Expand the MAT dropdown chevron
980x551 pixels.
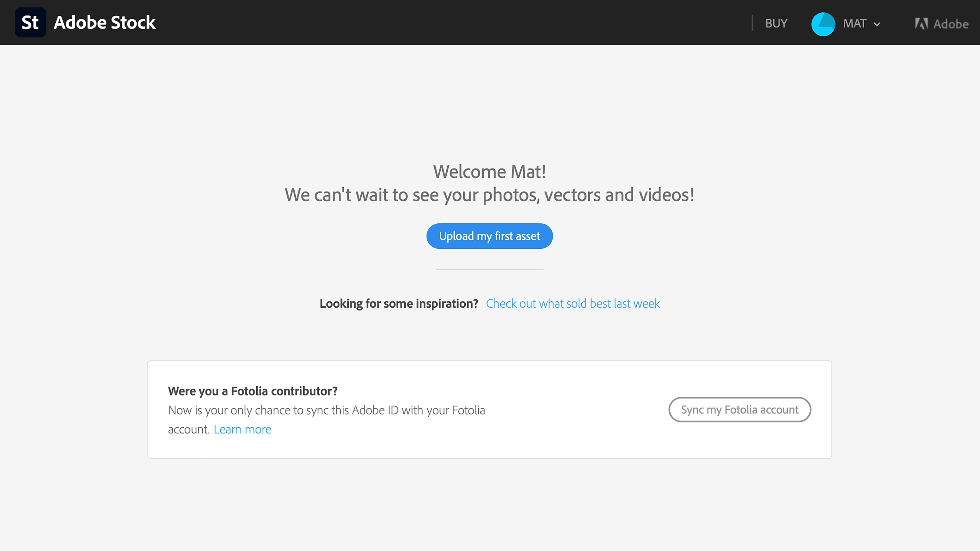point(877,24)
